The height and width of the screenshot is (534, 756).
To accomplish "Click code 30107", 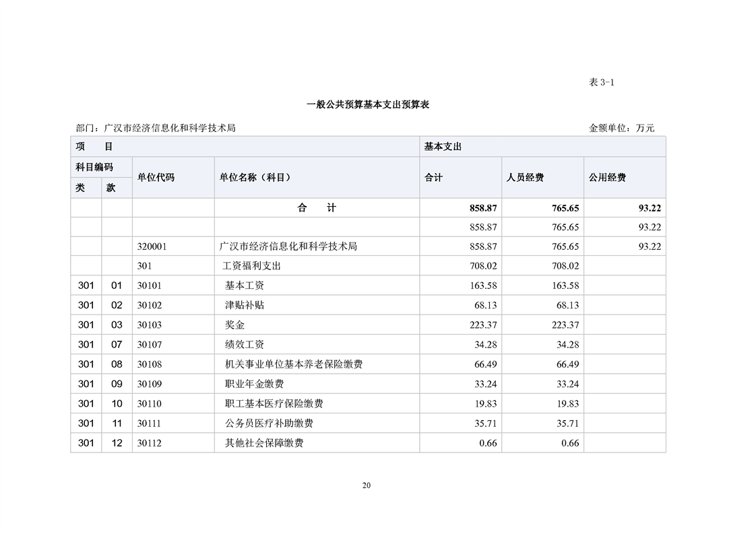I will 150,345.
